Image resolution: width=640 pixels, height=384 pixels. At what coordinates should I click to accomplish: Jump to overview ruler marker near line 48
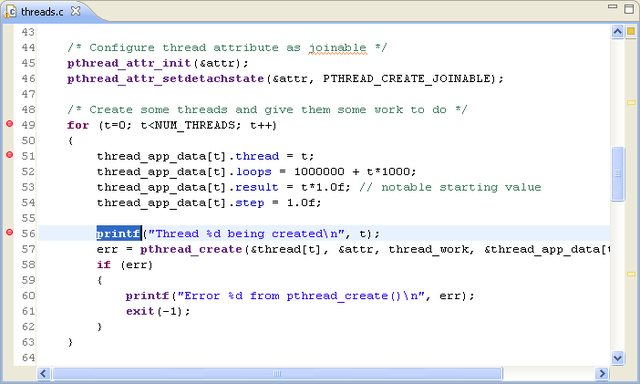tap(631, 102)
